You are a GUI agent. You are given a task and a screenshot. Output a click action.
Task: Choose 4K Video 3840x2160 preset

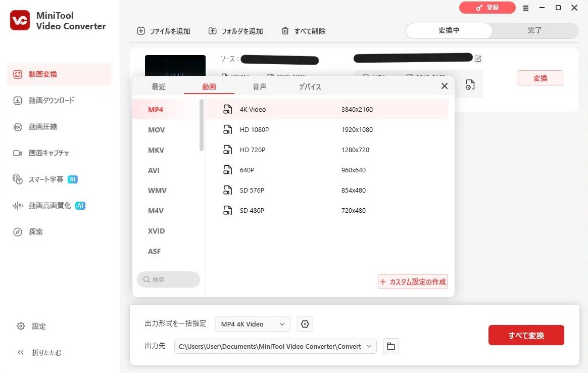[x=327, y=110]
